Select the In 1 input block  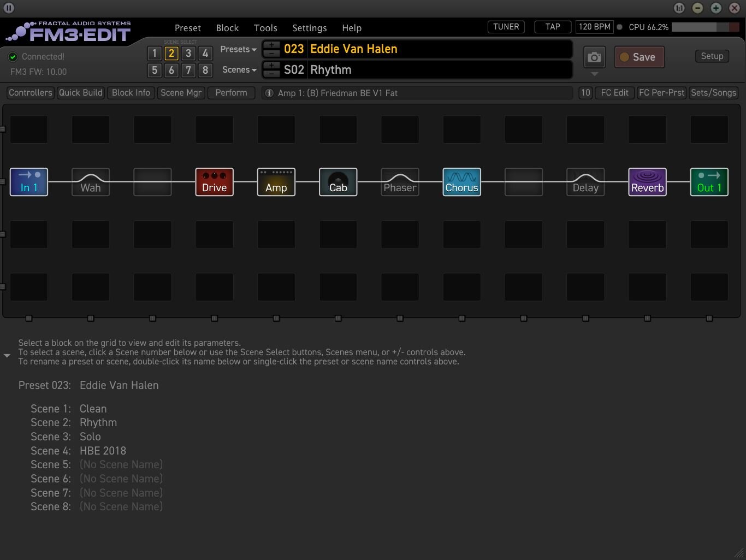point(29,182)
